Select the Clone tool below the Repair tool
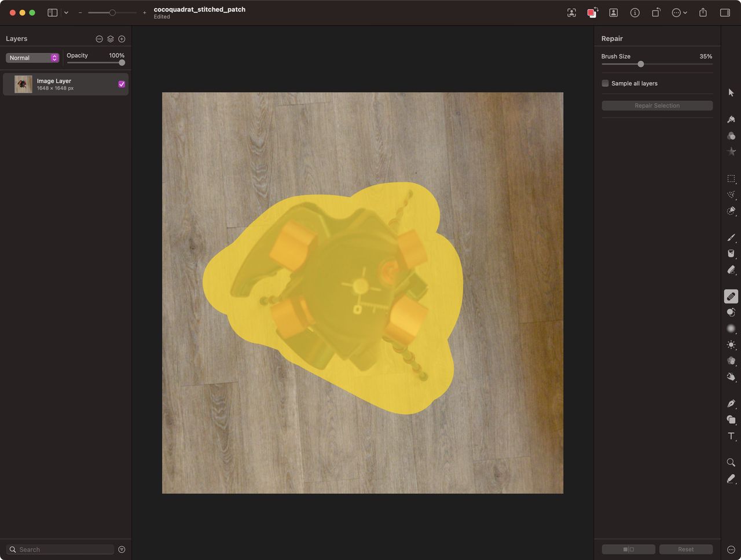This screenshot has height=560, width=741. point(731,312)
